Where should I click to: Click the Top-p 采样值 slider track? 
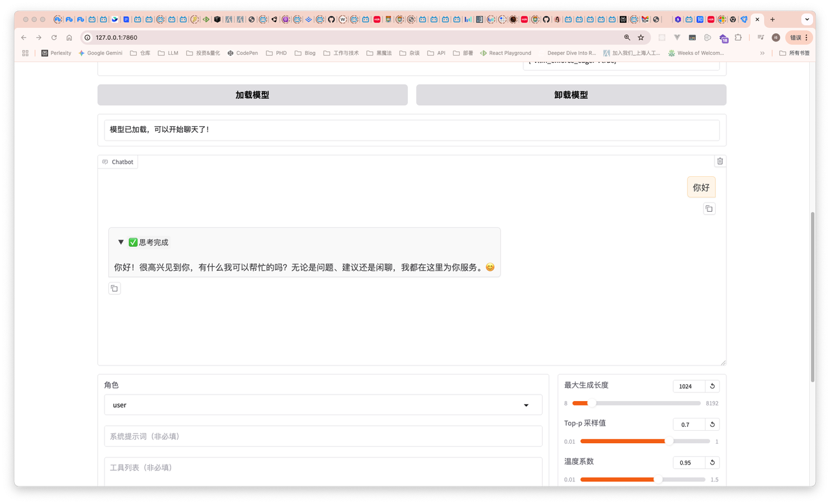tap(645, 441)
